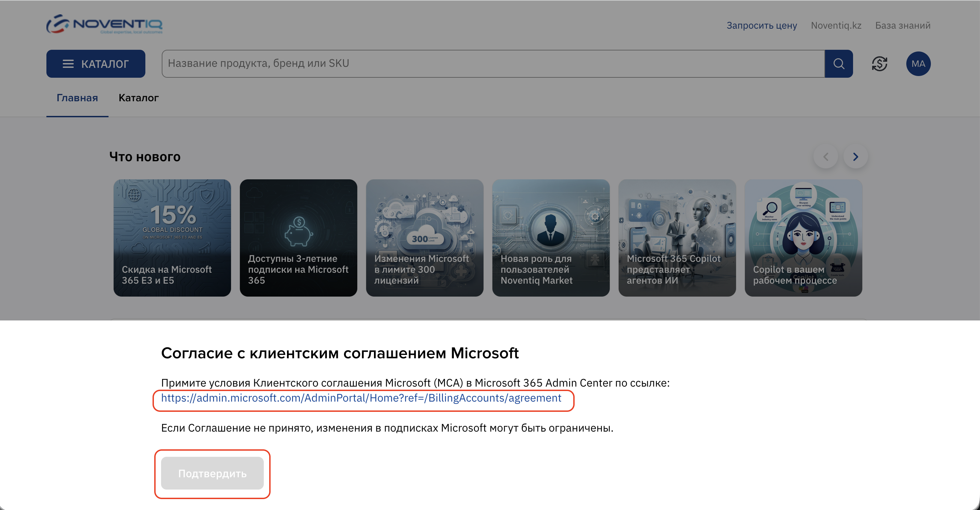980x510 pixels.
Task: Open the База знаний link
Action: coord(903,26)
